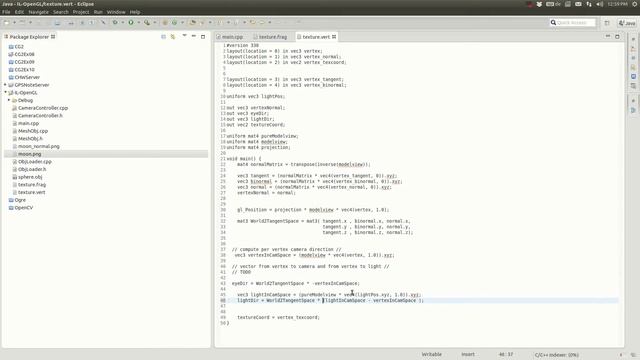
Task: Open the network indicator in system tray
Action: [589, 4]
